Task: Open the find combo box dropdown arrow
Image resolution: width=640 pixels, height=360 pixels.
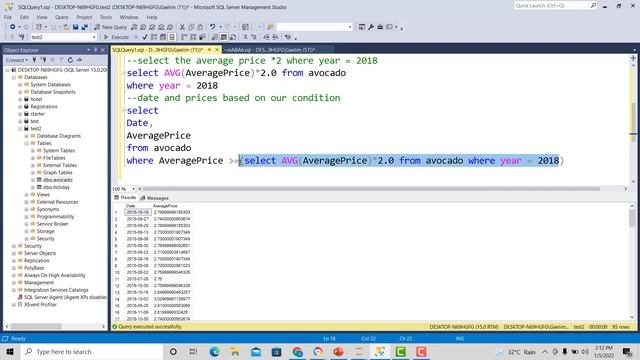Action: click(x=350, y=27)
